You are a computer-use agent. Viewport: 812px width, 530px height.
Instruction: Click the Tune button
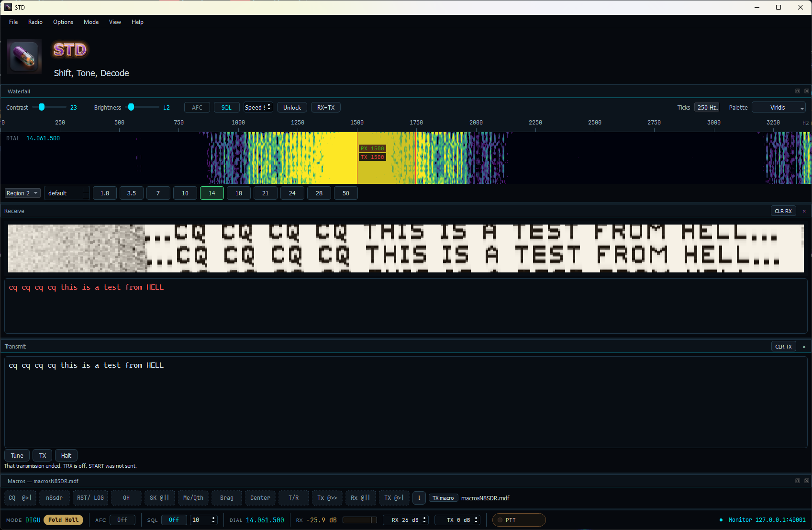coord(17,456)
